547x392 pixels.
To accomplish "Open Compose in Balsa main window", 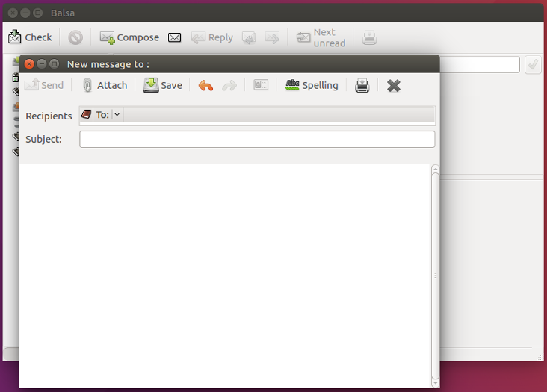I will click(129, 37).
